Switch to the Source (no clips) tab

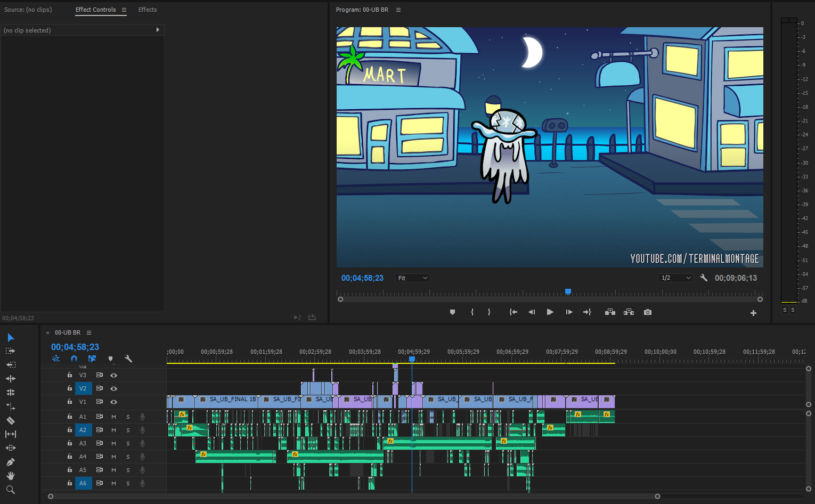28,10
